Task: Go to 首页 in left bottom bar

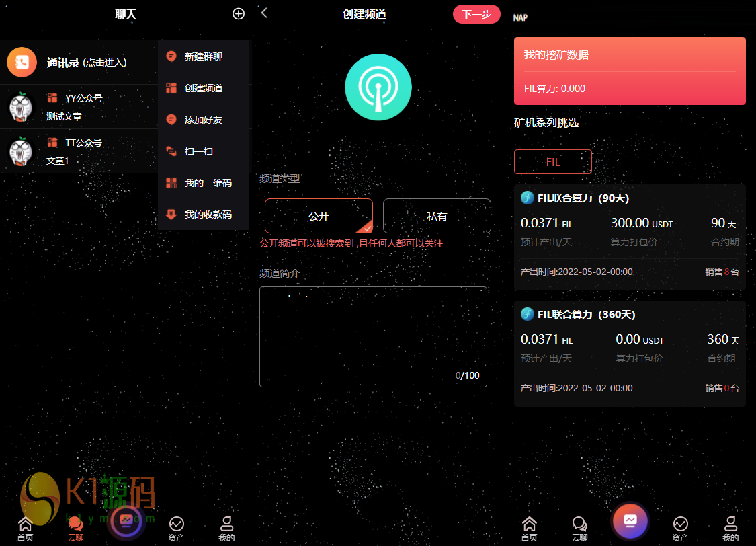Action: tap(25, 529)
